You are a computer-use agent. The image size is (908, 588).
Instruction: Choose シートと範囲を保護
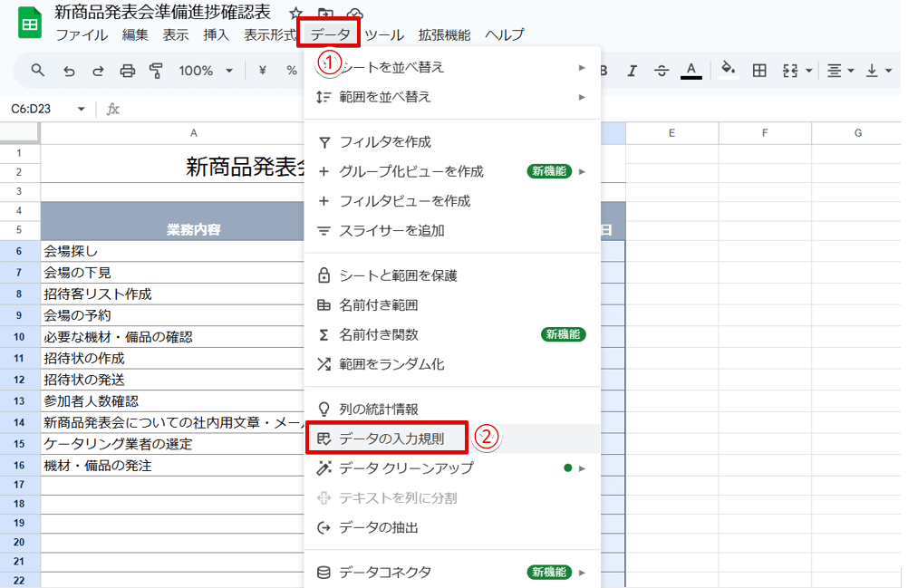click(x=452, y=275)
